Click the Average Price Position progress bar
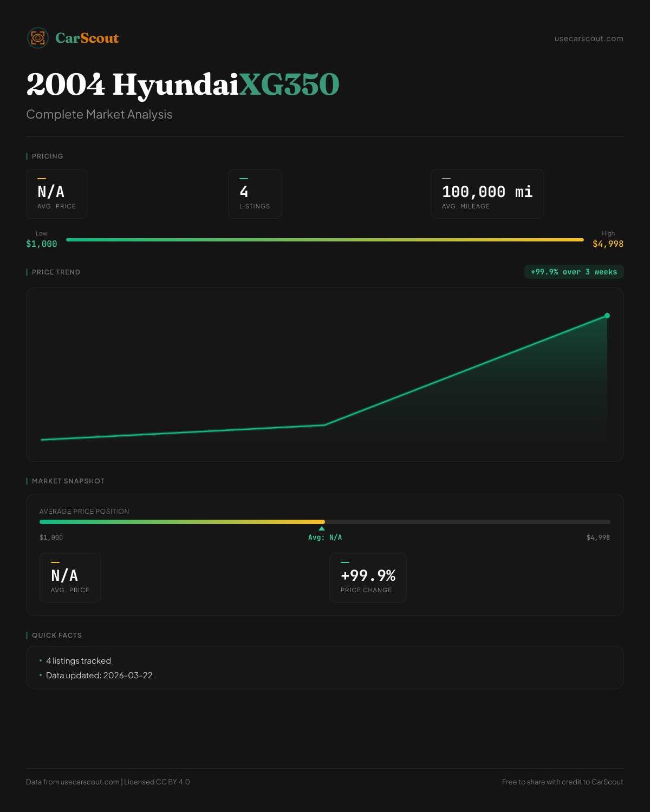Image resolution: width=650 pixels, height=812 pixels. 325,522
